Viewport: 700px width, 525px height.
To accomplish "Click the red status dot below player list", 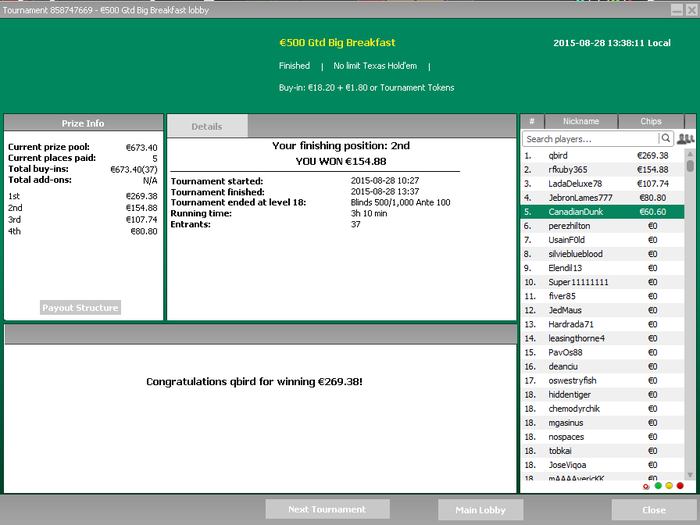I will pyautogui.click(x=680, y=486).
